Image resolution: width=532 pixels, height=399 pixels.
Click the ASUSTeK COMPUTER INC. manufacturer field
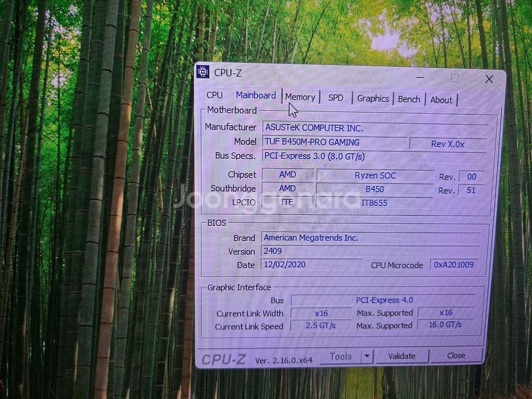[x=375, y=128]
